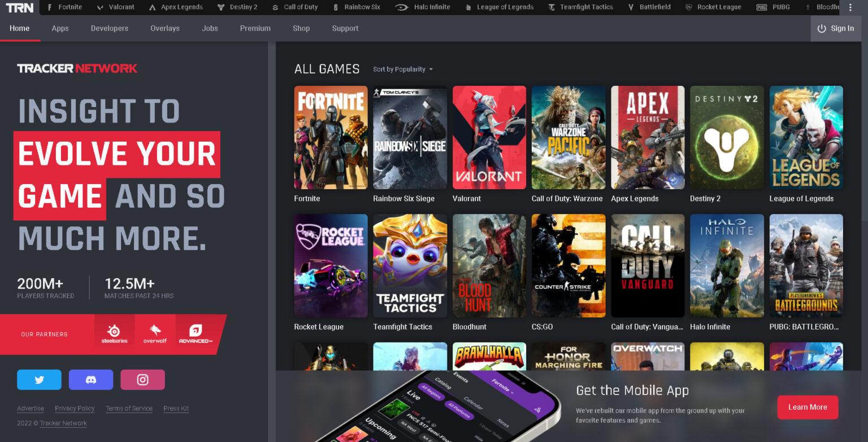This screenshot has height=442, width=868.
Task: Open the Premium page from the navigation
Action: click(255, 28)
